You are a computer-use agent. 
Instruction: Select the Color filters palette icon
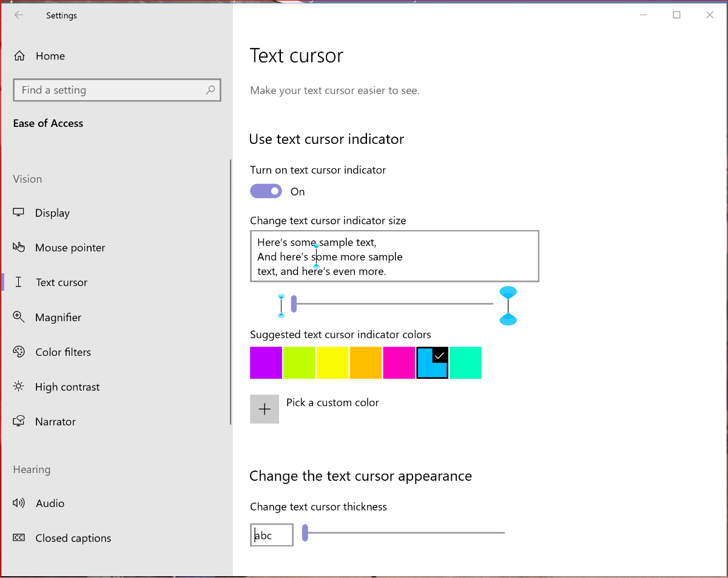pos(19,352)
